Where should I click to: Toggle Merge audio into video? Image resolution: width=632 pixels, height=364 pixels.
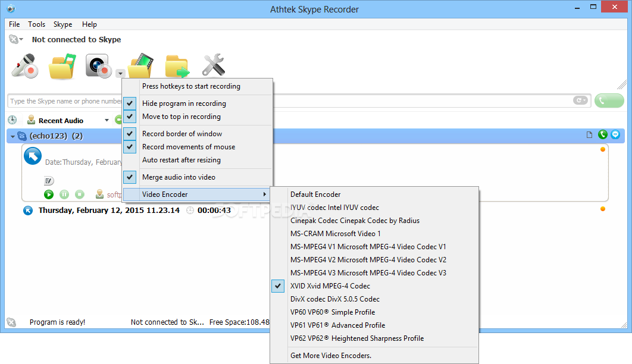(198, 177)
